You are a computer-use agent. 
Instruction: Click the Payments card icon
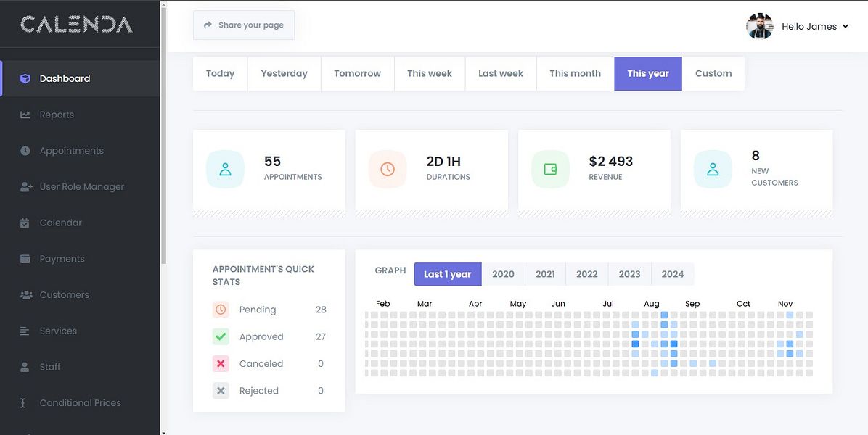25,259
